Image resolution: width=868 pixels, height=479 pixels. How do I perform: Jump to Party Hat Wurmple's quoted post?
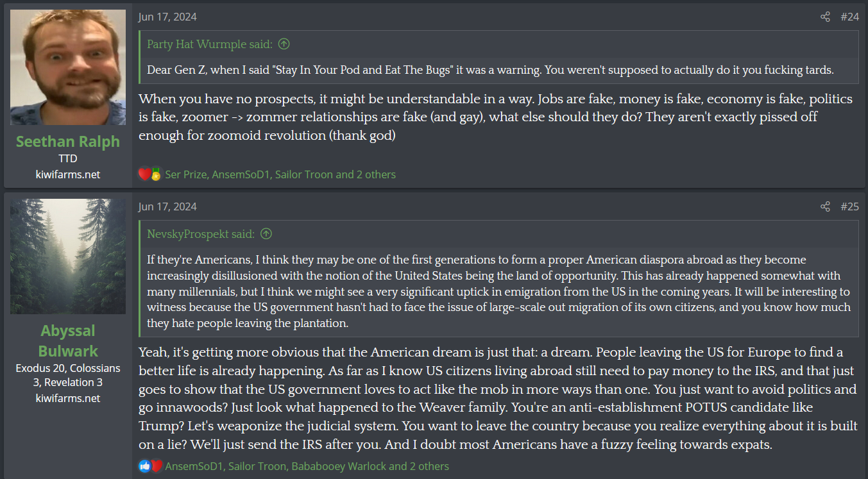[284, 44]
